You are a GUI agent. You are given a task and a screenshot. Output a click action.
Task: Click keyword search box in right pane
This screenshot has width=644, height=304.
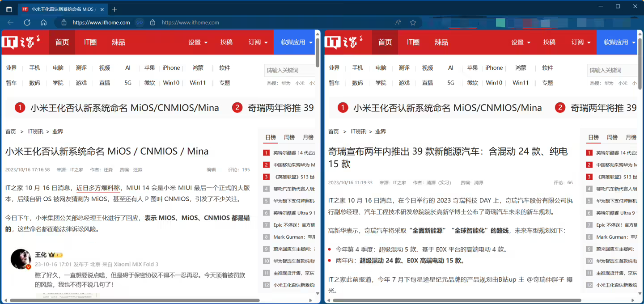[612, 70]
